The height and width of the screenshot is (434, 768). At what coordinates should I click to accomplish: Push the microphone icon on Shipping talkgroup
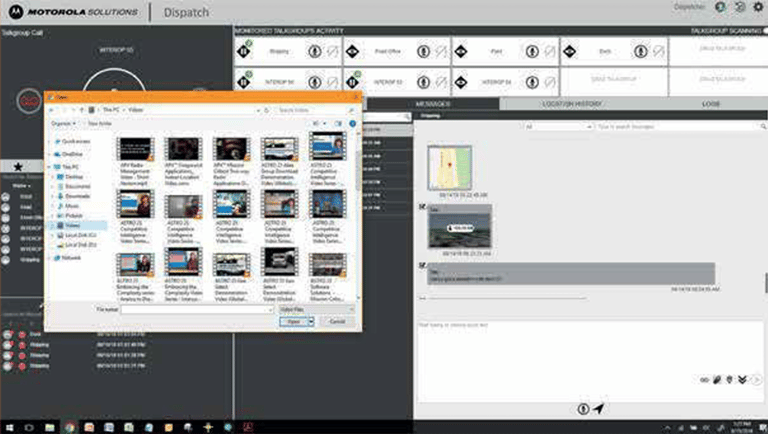click(x=315, y=51)
